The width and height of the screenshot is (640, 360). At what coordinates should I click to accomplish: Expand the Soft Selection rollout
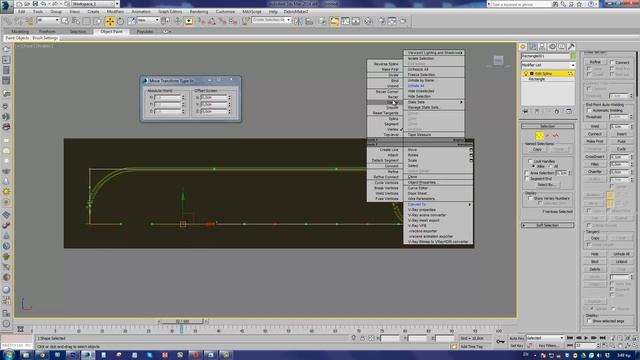pos(547,225)
